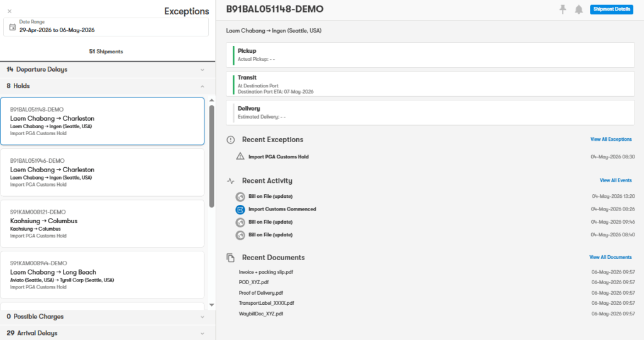Image resolution: width=644 pixels, height=340 pixels.
Task: Open View All Exceptions link
Action: pyautogui.click(x=611, y=139)
